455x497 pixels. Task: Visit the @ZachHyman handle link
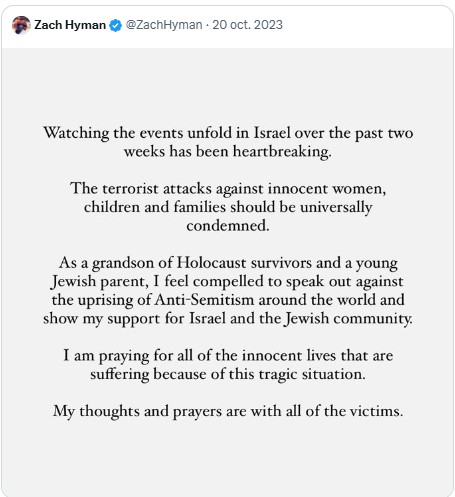point(164,25)
